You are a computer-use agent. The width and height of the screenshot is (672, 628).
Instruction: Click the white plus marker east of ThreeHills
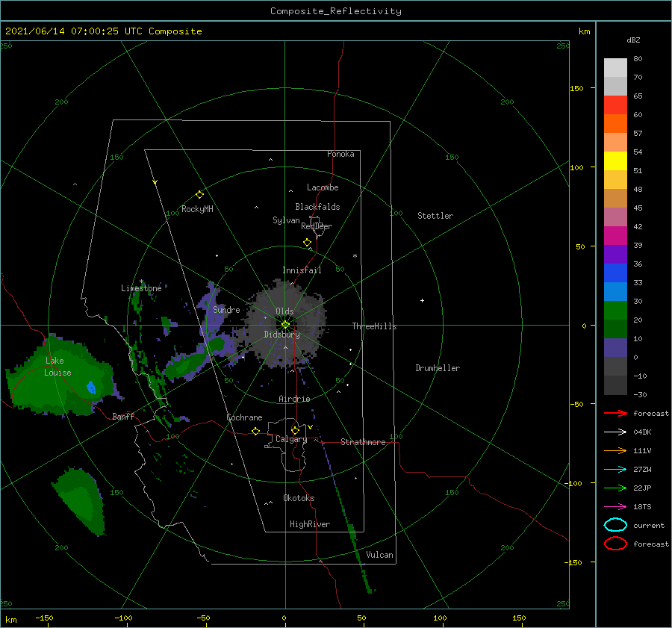(x=422, y=300)
